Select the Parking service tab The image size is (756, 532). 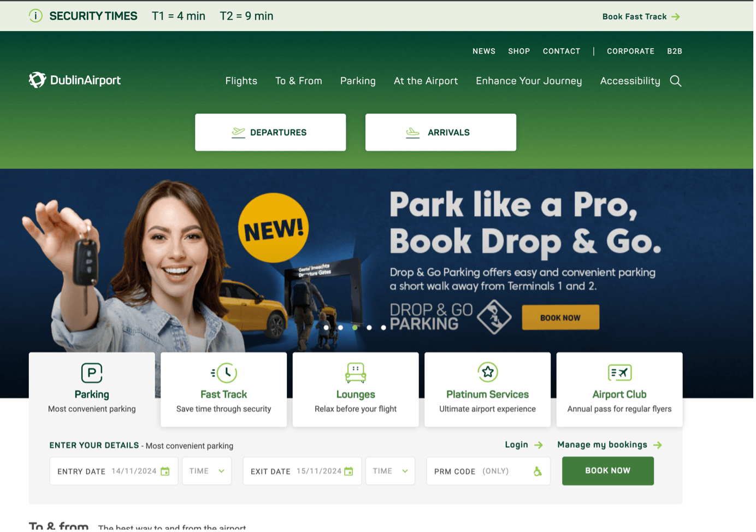click(92, 390)
